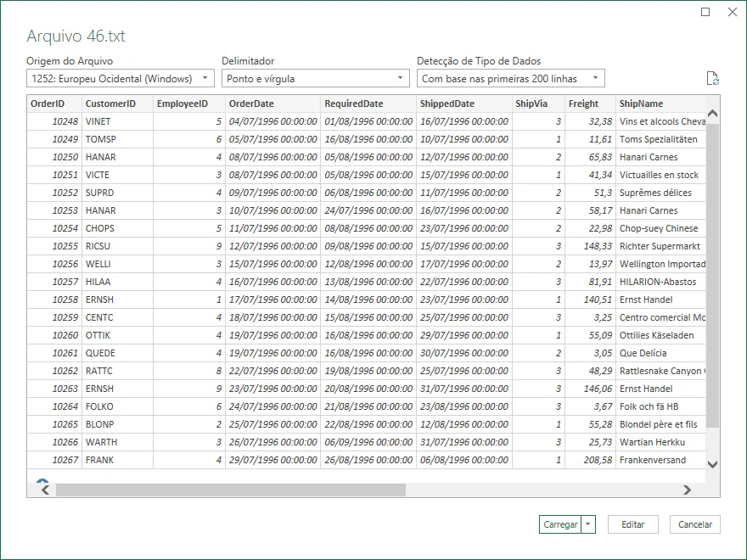Click ship name Chop-suey Chinese
Image resolution: width=747 pixels, height=560 pixels.
[x=659, y=228]
